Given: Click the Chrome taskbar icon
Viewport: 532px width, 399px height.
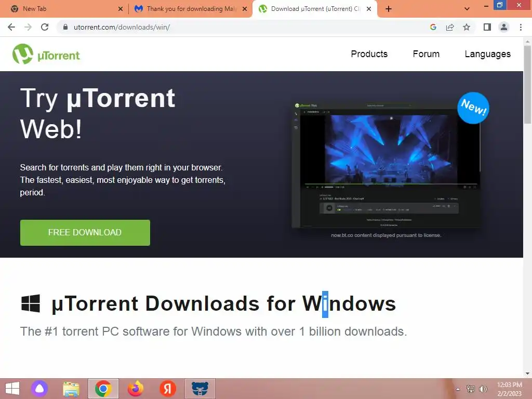Looking at the screenshot, I should point(103,389).
